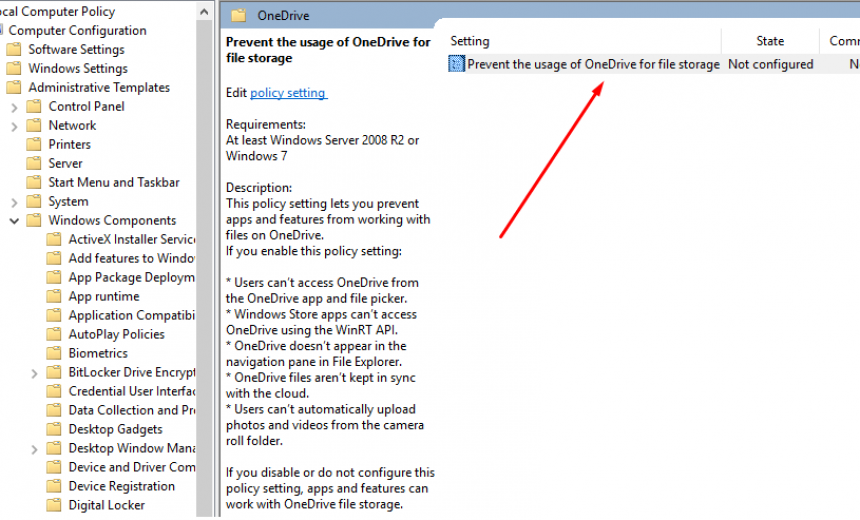Click the Network folder icon

pyautogui.click(x=34, y=126)
